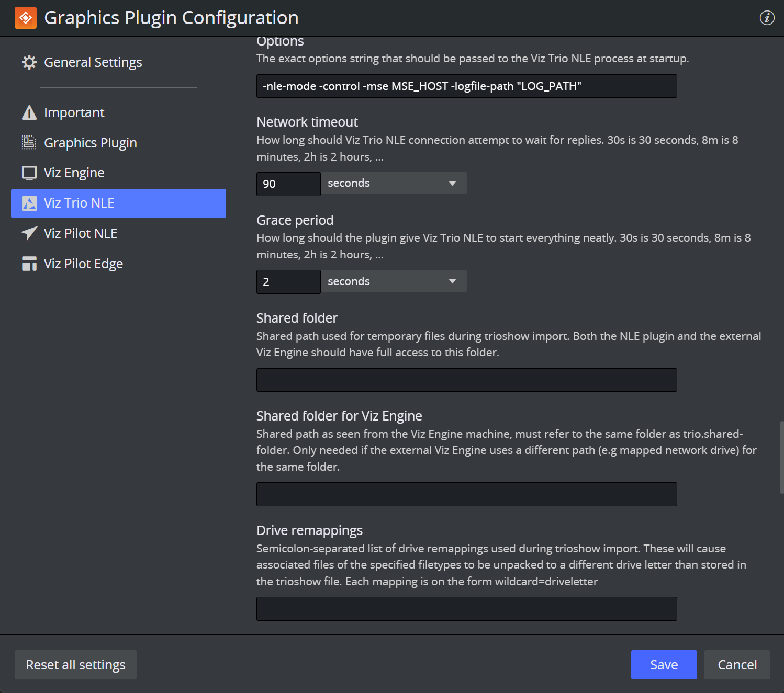Click the orange Vizrt app logo icon

click(25, 18)
